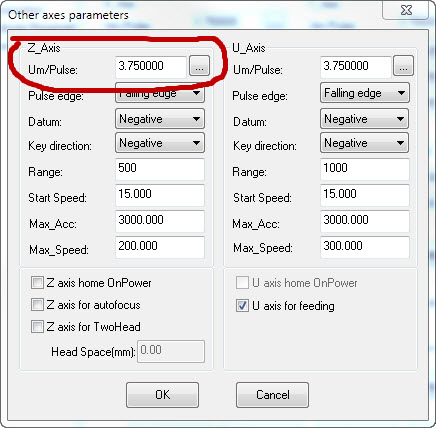
Task: Expand U_Axis Key direction dropdown
Action: (365, 143)
